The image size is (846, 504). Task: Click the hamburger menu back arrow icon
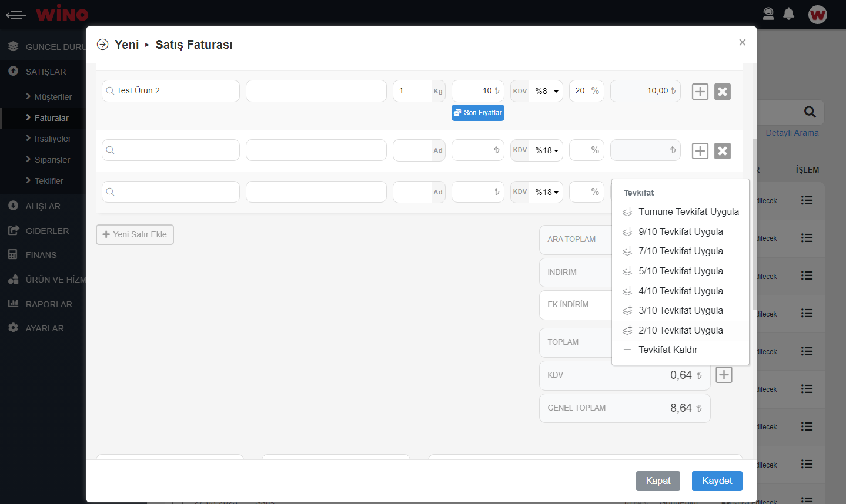pyautogui.click(x=16, y=15)
